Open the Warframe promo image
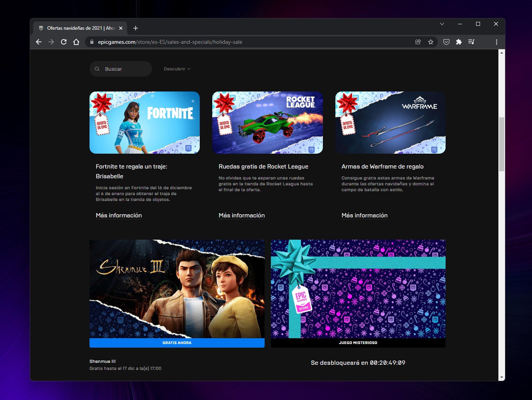 (390, 122)
